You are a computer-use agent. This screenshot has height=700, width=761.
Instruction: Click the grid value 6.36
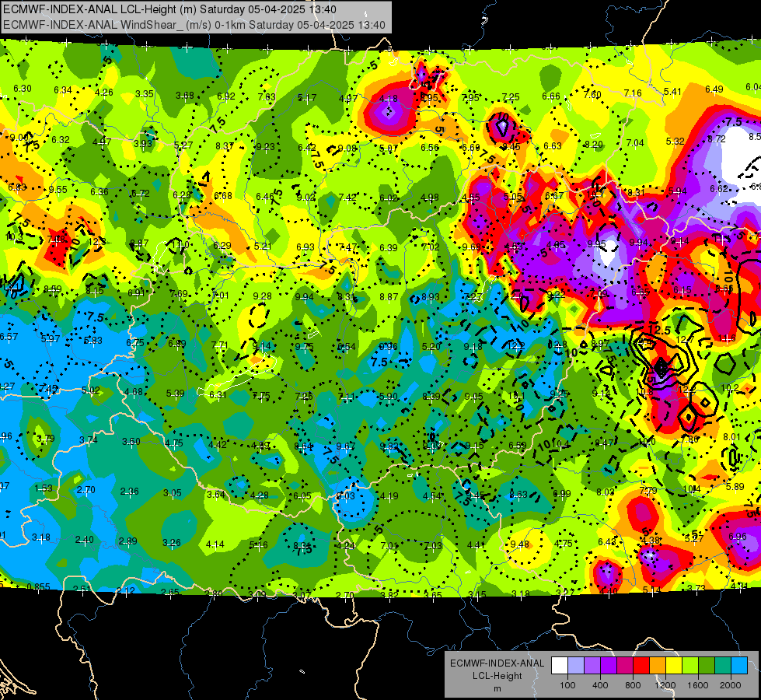click(99, 191)
